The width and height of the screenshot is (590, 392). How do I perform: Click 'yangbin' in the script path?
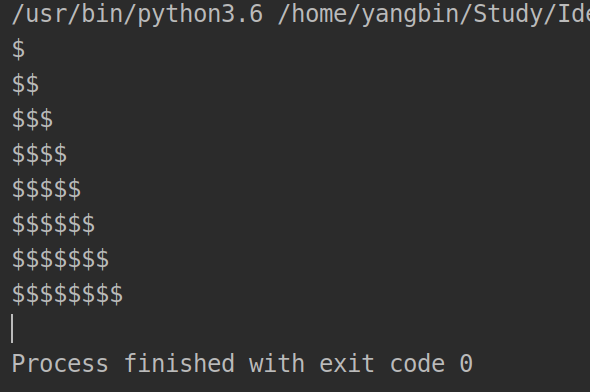(x=409, y=15)
